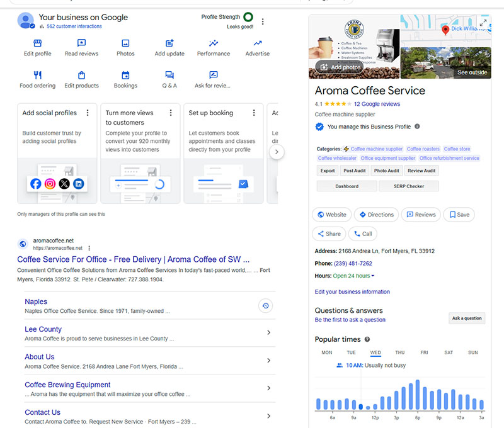Viewport: 504px width, 428px height.
Task: Open 12 Google reviews link
Action: point(377,104)
